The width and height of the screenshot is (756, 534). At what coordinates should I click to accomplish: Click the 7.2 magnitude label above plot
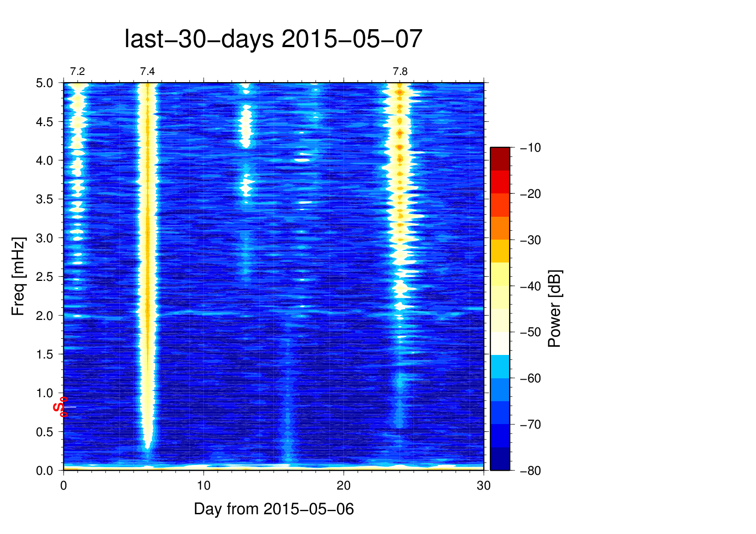[x=77, y=72]
